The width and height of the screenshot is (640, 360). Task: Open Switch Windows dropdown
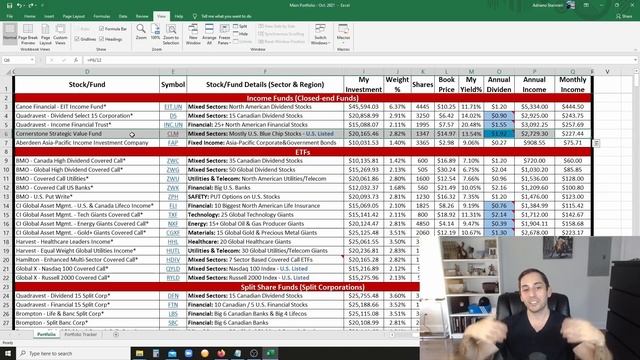320,34
